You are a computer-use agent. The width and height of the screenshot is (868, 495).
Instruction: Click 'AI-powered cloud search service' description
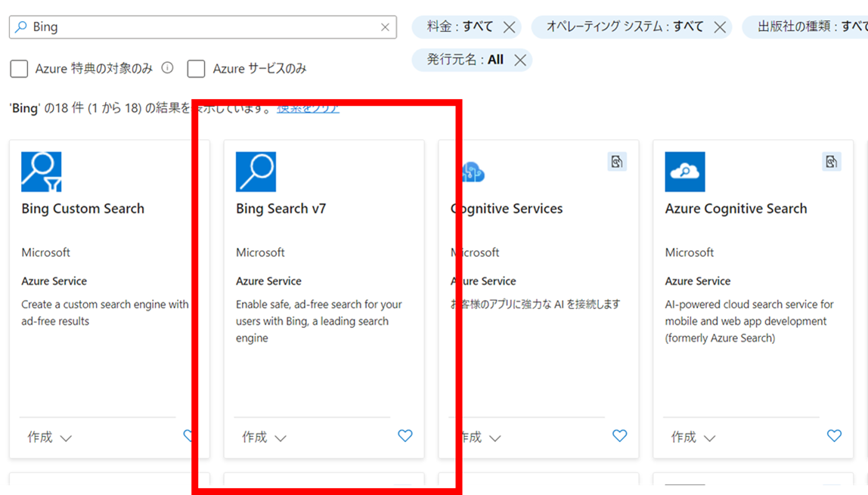point(749,320)
